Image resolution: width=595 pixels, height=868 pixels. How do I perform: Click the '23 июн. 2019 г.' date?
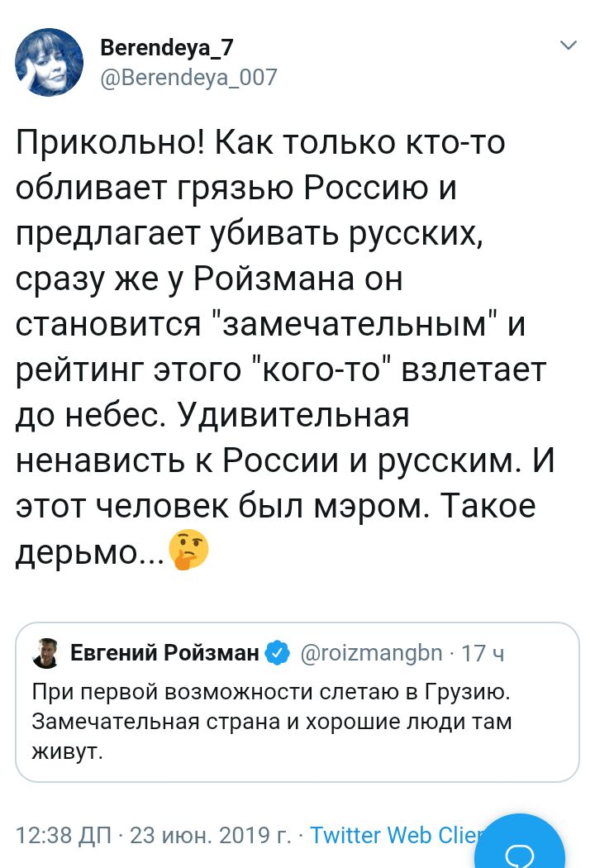point(210,836)
